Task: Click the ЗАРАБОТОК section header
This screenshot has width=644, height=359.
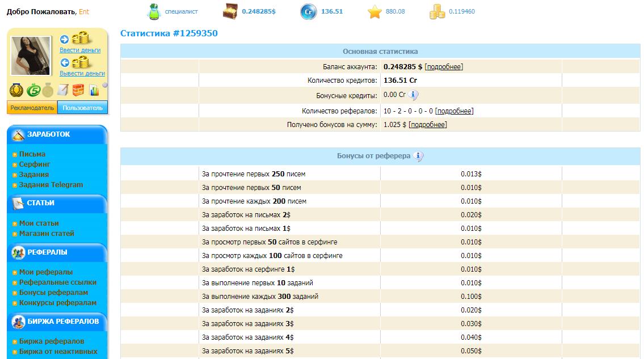Action: [x=57, y=134]
